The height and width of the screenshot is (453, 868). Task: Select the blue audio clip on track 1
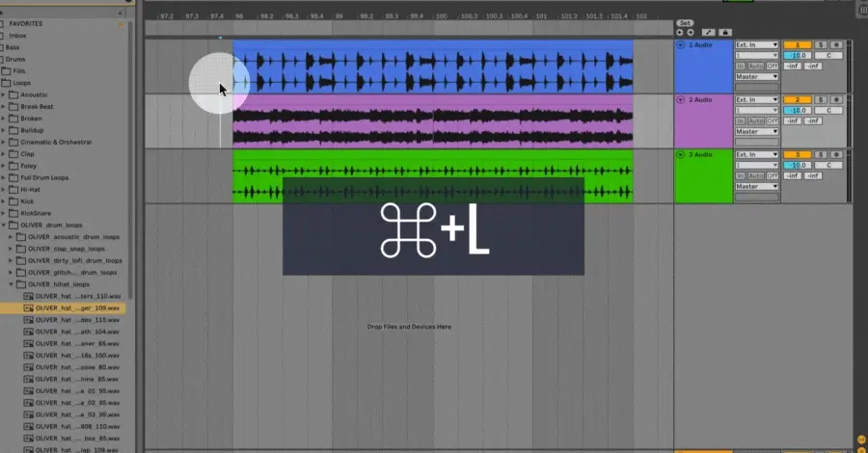(x=432, y=67)
